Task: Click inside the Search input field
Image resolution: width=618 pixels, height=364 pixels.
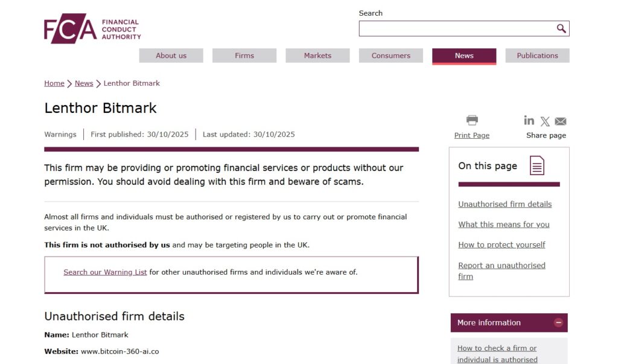Action: click(459, 28)
